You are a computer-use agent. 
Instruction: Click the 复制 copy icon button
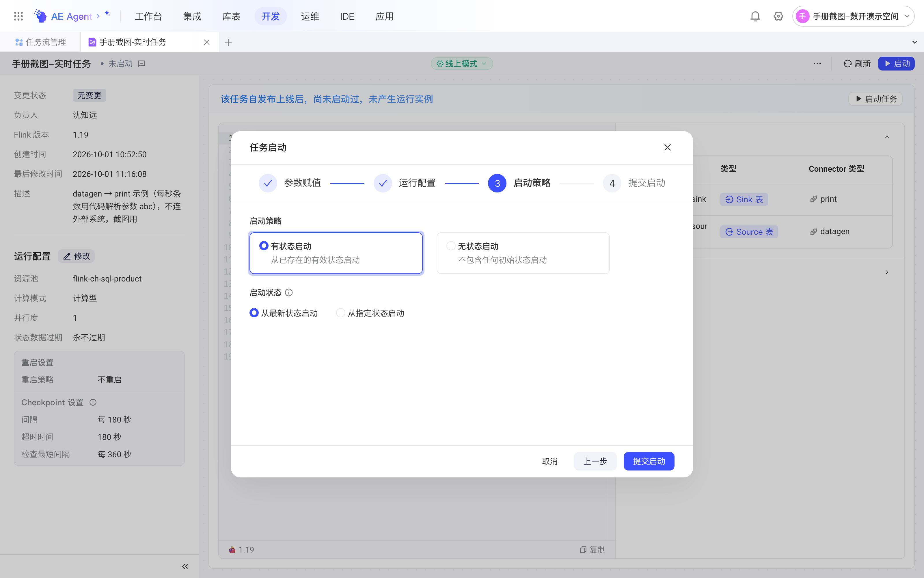[x=593, y=549]
